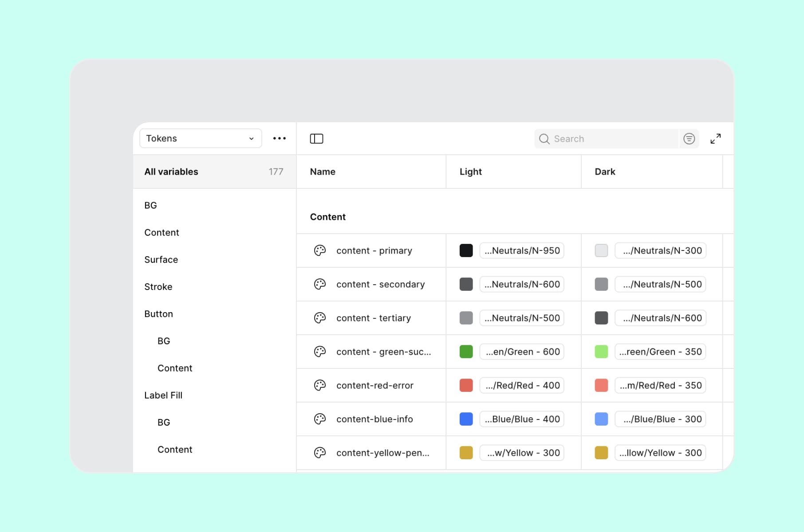This screenshot has height=532, width=804.
Task: Click the Dark swatch for content-red-error
Action: click(601, 385)
